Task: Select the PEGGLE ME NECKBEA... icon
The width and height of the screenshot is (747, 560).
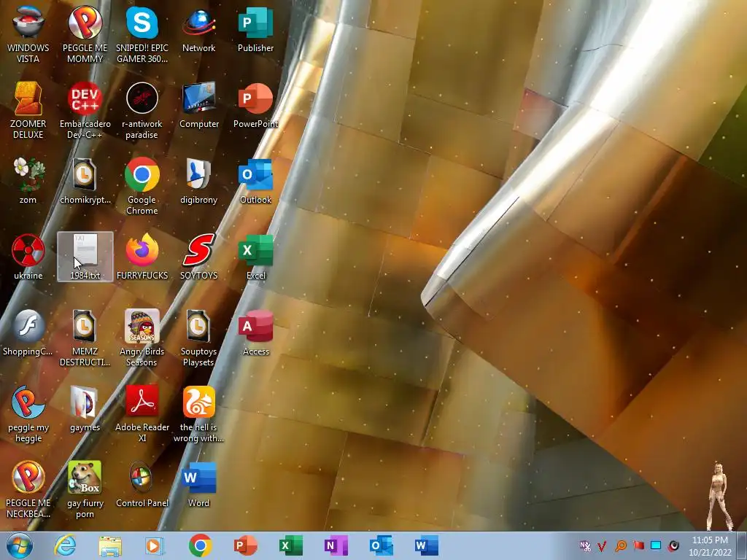Action: (28, 489)
